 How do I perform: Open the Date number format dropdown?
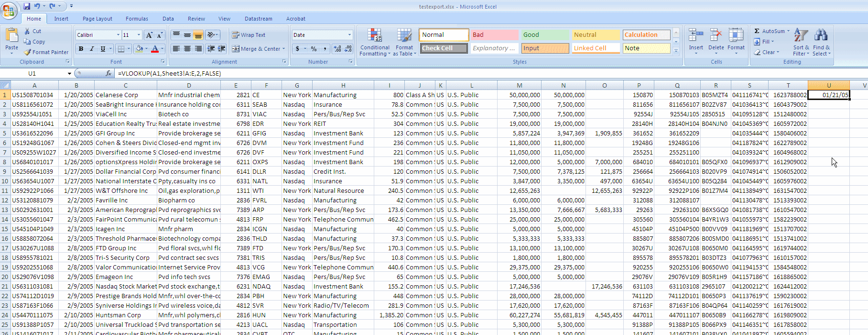349,35
